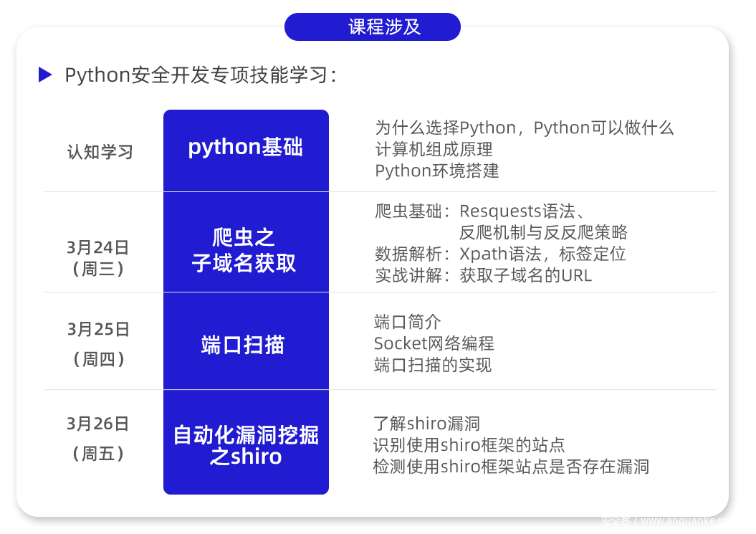Click the 实战讲解: 获取子域名的URL line
This screenshot has height=534, width=756.
tap(483, 275)
